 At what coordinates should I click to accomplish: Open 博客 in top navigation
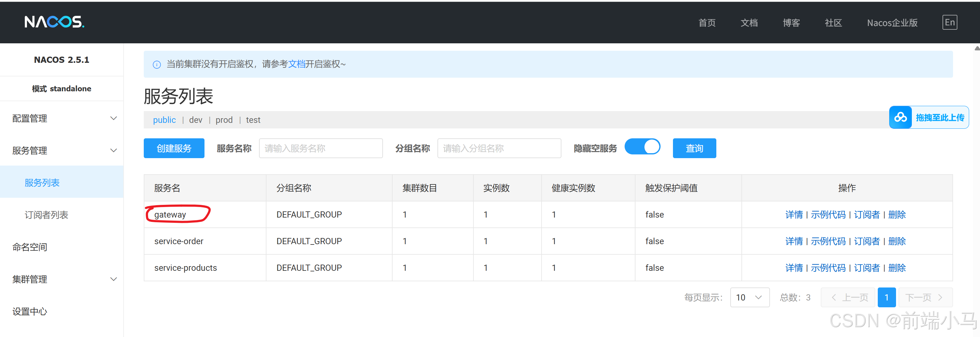791,23
